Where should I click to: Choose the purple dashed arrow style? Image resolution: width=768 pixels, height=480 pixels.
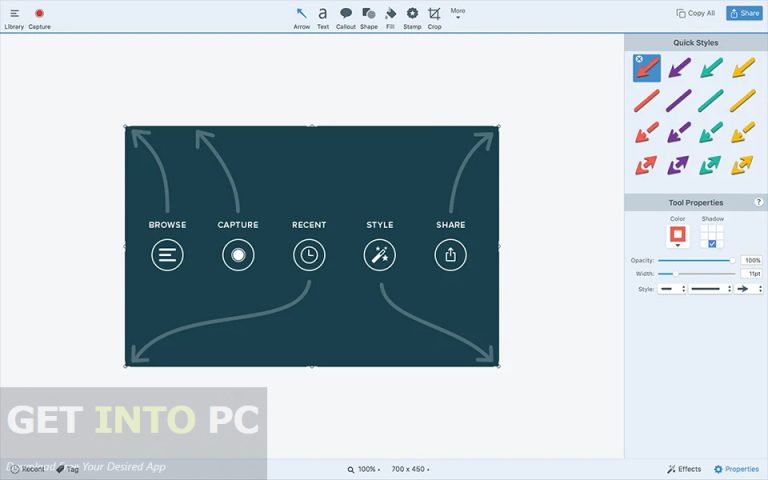click(679, 132)
